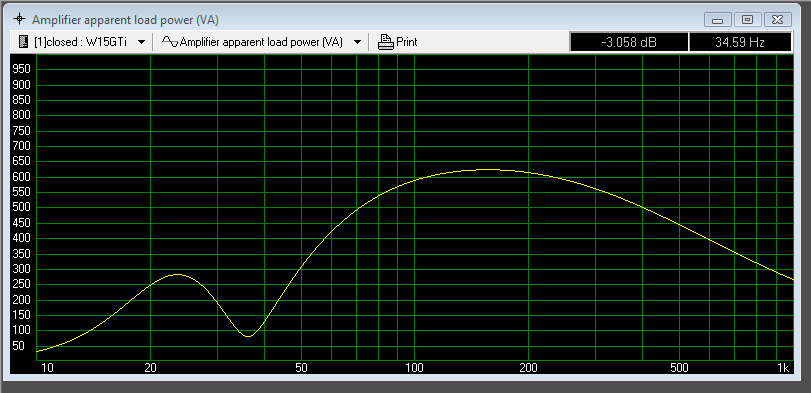Viewport: 811px width, 393px height.
Task: Click the waveform icon beside the graph type
Action: (170, 42)
